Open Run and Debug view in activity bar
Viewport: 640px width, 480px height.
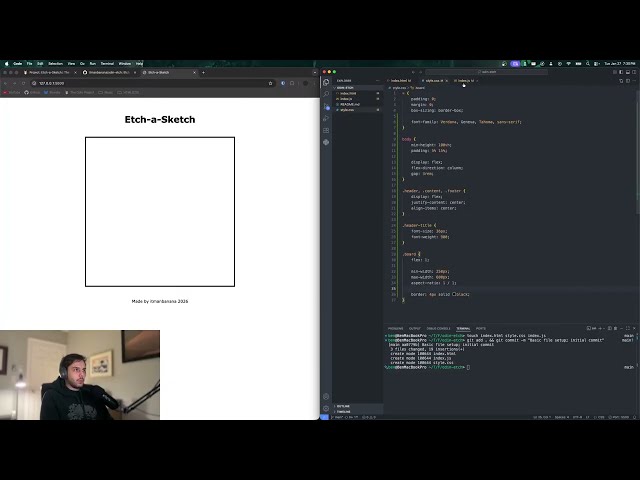click(326, 118)
